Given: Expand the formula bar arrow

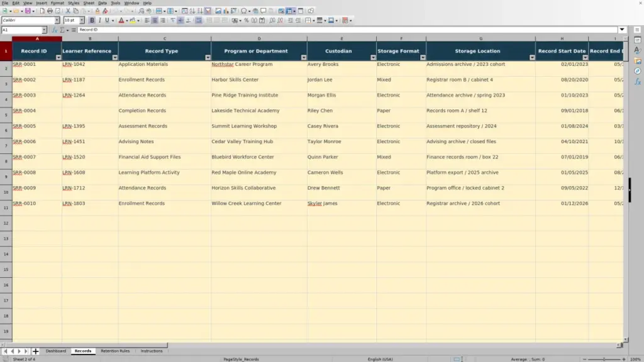Looking at the screenshot, I should click(622, 30).
